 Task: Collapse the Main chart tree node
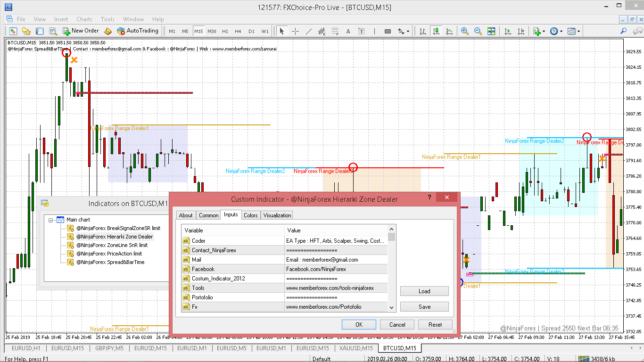[50, 220]
